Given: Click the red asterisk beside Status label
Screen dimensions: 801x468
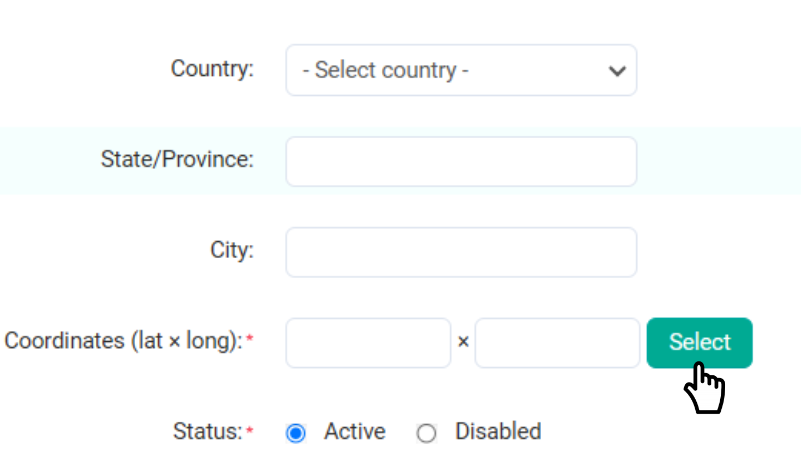Looking at the screenshot, I should [x=250, y=431].
